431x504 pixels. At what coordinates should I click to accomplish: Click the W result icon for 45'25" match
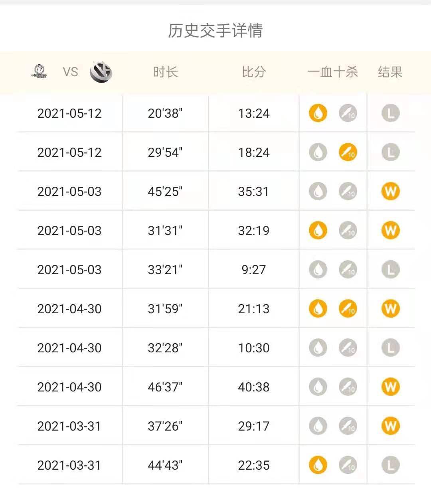(x=390, y=192)
